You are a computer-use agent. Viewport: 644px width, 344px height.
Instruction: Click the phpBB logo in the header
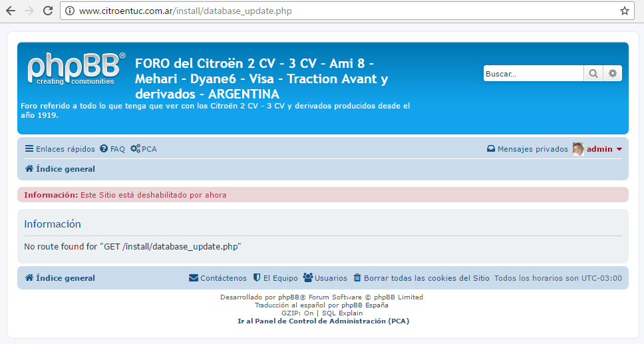point(75,69)
